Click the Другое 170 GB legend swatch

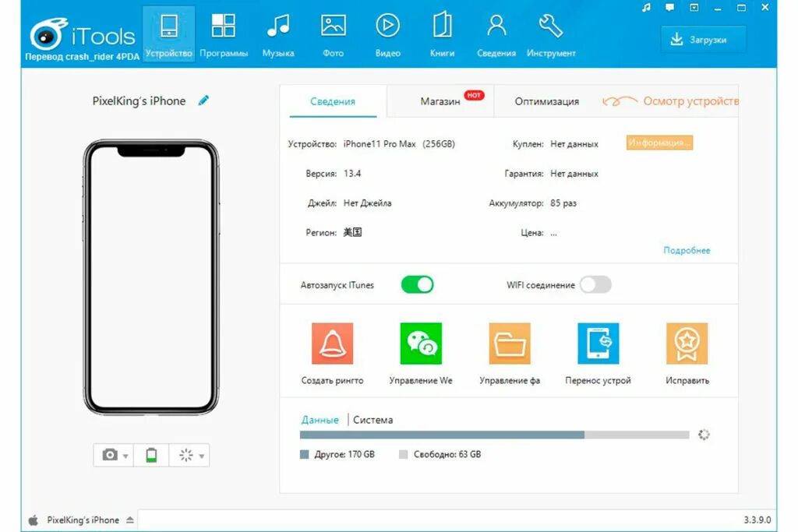305,454
